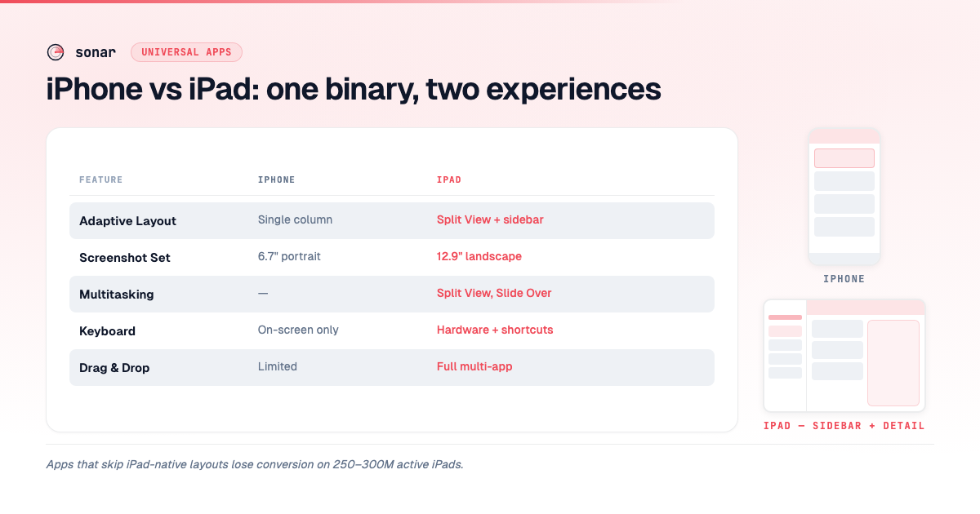Select the Screenshot Set row label
This screenshot has height=514, width=980.
(x=125, y=258)
